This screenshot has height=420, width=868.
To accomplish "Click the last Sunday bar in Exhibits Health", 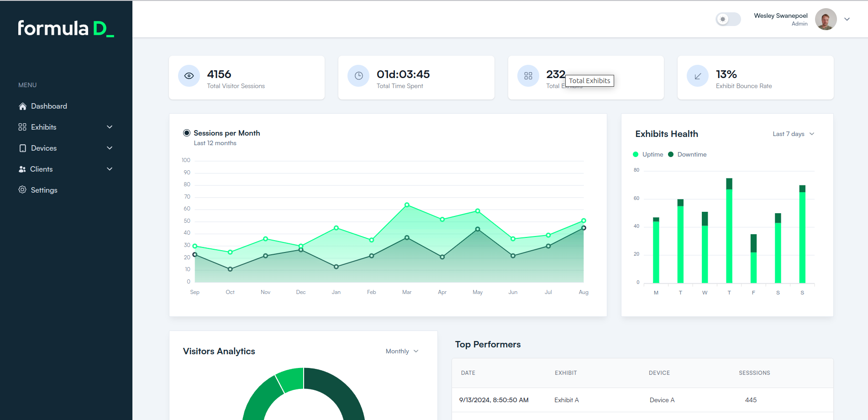I will [802, 234].
